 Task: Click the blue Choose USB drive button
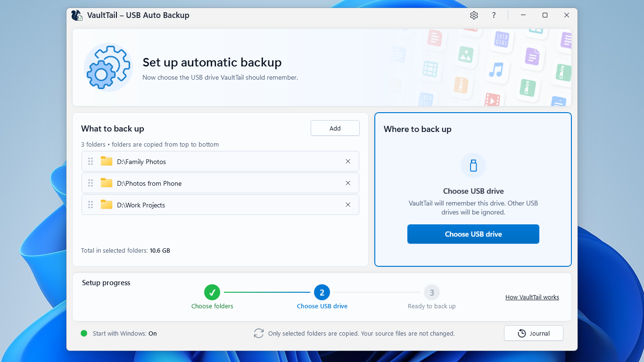(x=473, y=234)
